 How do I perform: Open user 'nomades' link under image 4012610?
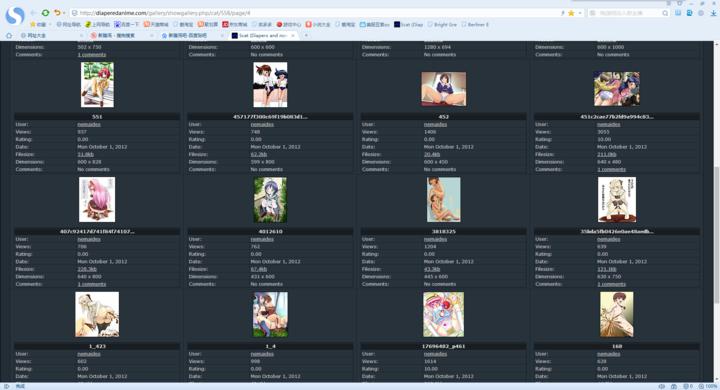click(262, 239)
